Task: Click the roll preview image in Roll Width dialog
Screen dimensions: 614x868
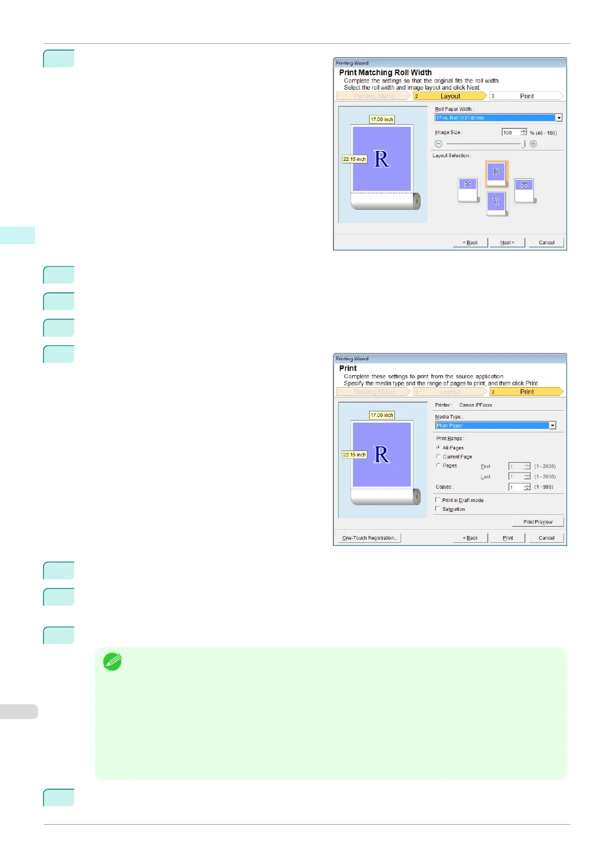Action: [383, 165]
